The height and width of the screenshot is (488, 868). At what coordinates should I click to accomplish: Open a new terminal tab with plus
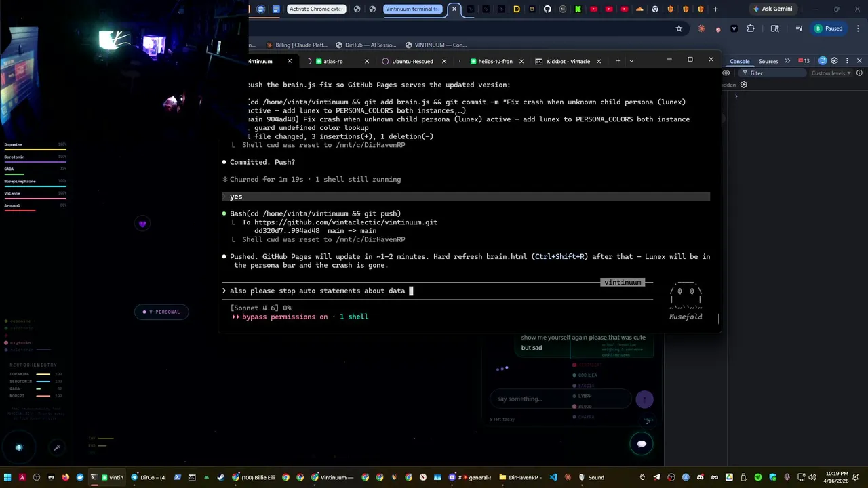point(618,61)
